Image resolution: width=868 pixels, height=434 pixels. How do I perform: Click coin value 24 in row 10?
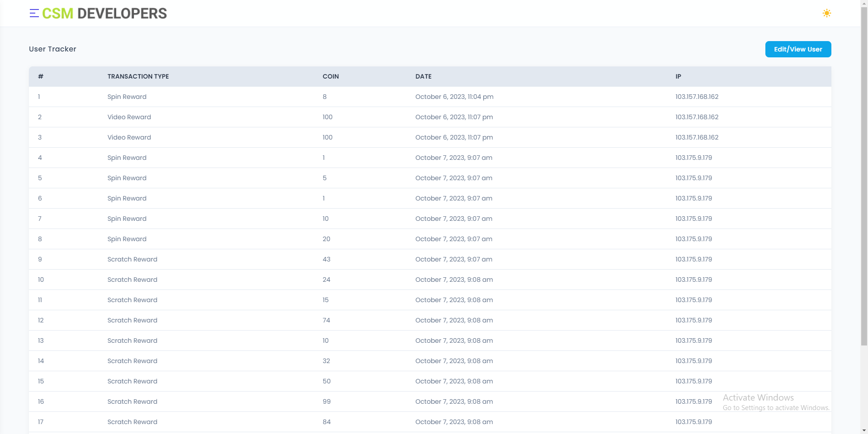pos(326,280)
